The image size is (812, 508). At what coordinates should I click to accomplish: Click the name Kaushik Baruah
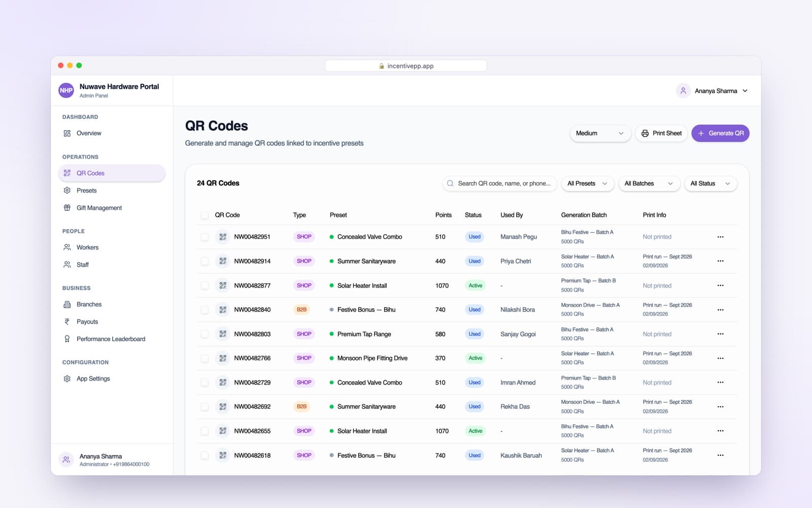click(521, 455)
